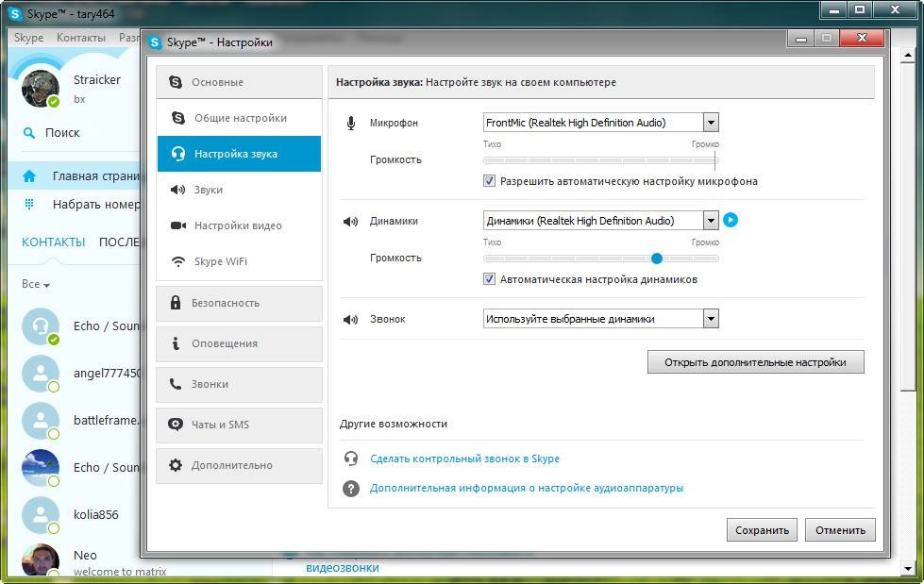The height and width of the screenshot is (584, 924).
Task: Select the first Echo / Sound contact with headset avatar
Action: pos(75,325)
